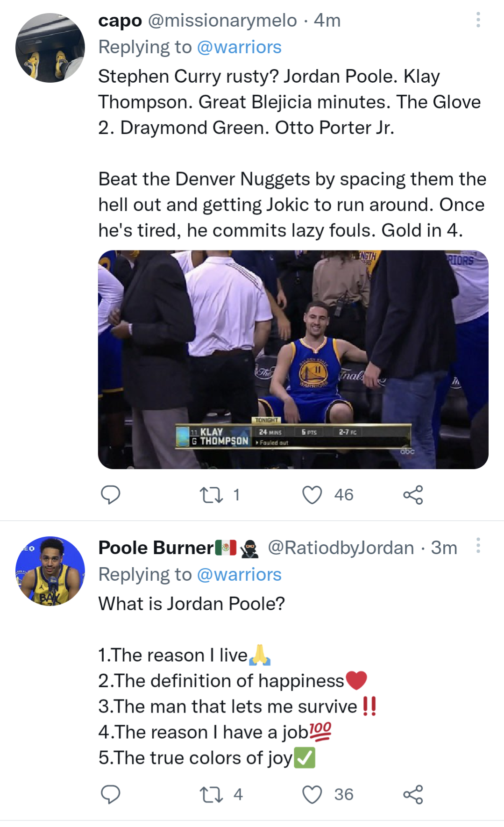
Task: Open Poole Burner's profile avatar
Action: pyautogui.click(x=50, y=571)
